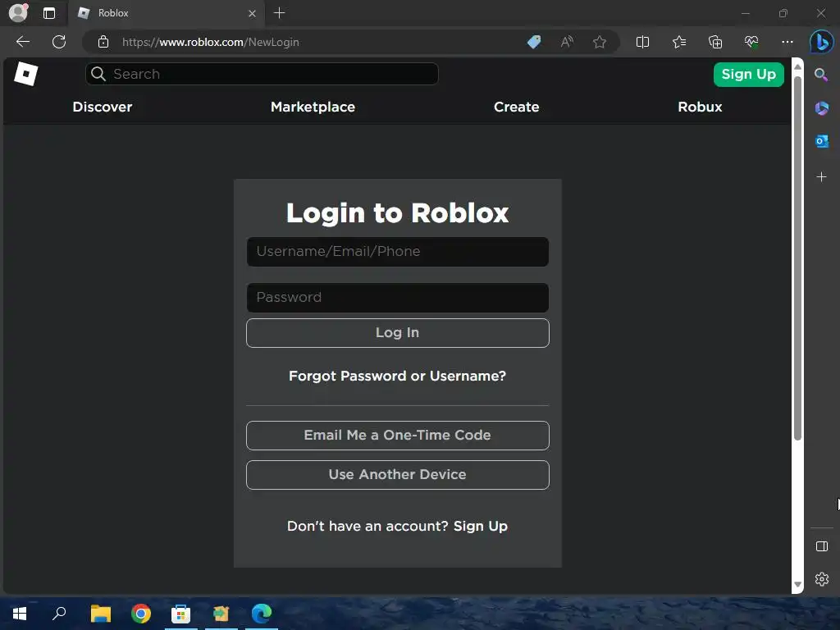Viewport: 840px width, 630px height.
Task: Refresh the Roblox page
Action: point(59,42)
